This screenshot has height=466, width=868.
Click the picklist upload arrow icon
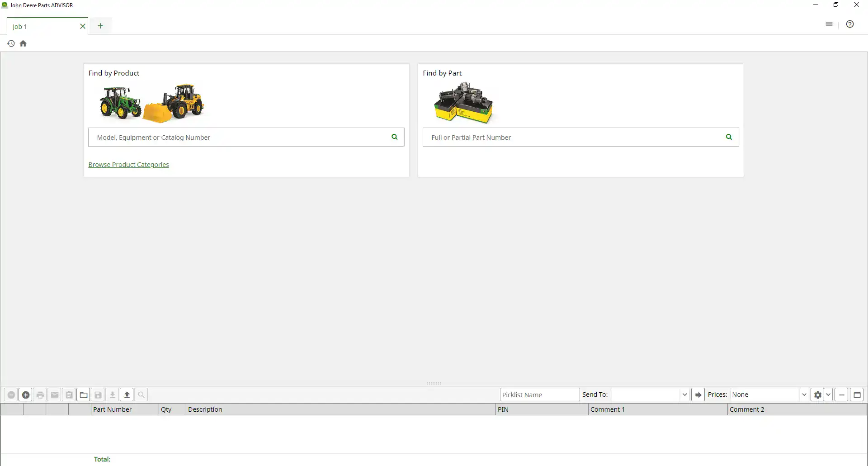127,395
